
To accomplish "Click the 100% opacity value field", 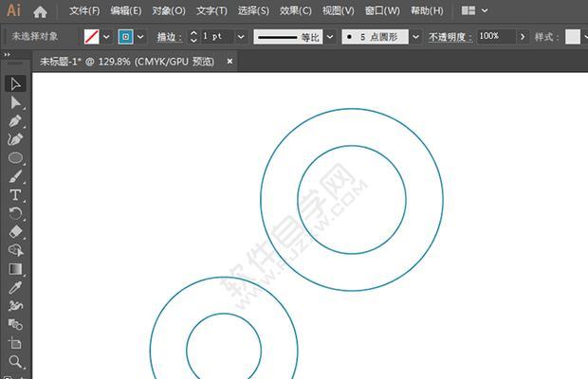I will click(x=496, y=37).
